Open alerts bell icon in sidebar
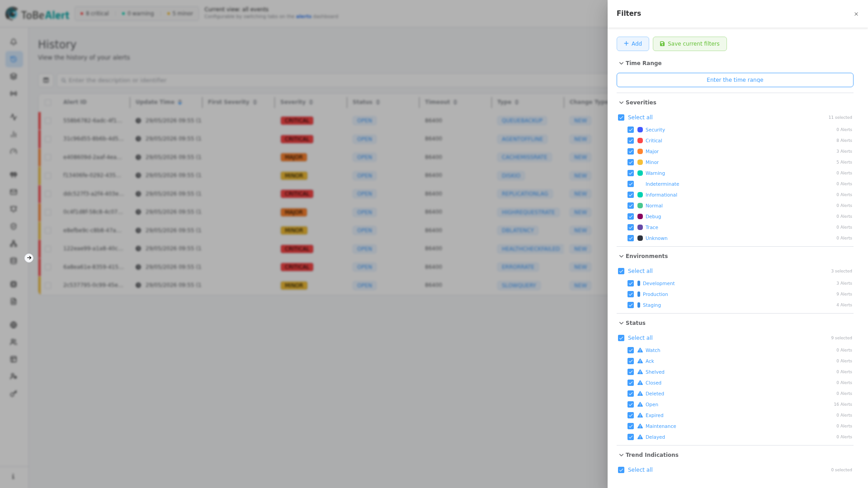The width and height of the screenshot is (868, 488). 14,42
